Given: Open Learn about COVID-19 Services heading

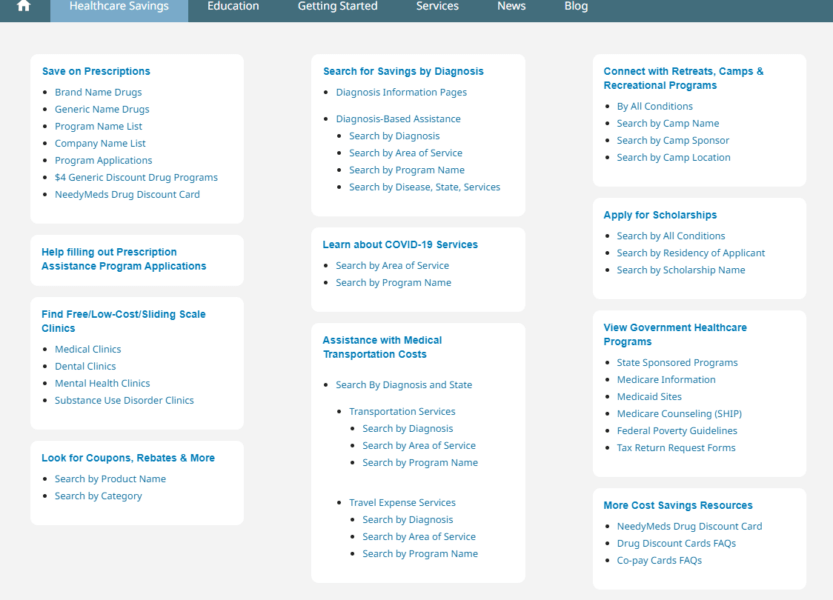Looking at the screenshot, I should point(400,244).
